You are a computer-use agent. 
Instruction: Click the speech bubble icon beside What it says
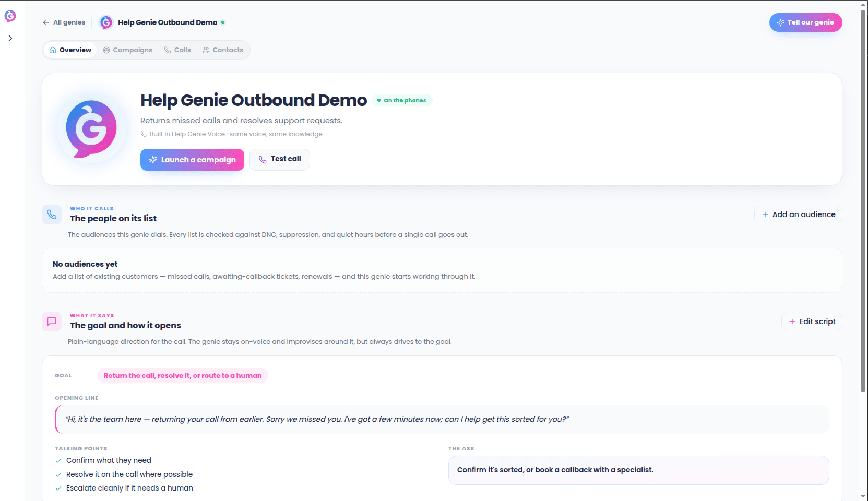(x=52, y=321)
